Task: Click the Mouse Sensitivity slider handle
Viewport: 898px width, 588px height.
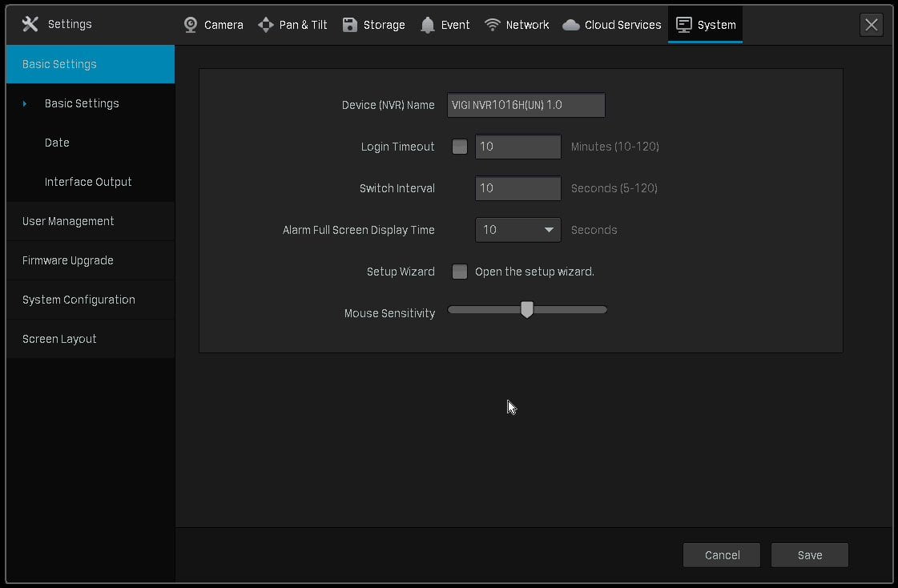Action: 527,310
